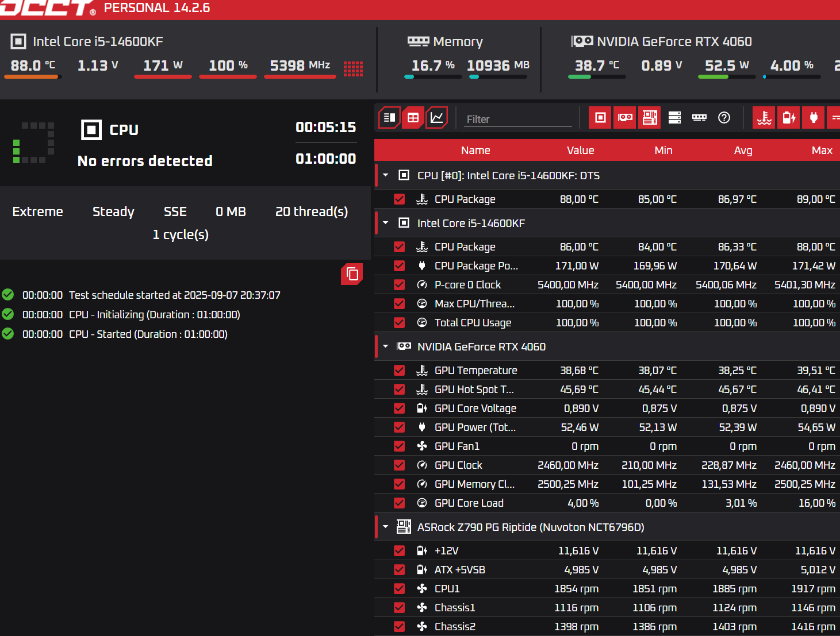This screenshot has height=636, width=840.
Task: Click the GPU Core Load row name
Action: coord(469,503)
